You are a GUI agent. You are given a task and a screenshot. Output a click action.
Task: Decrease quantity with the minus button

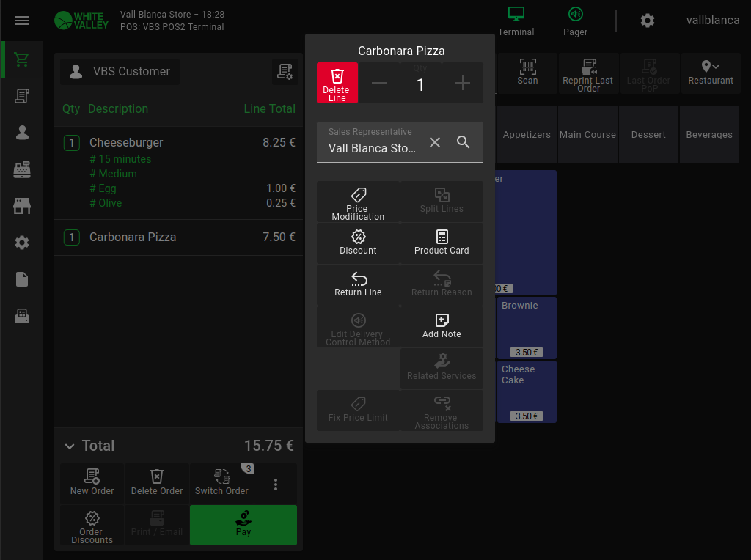[x=379, y=83]
